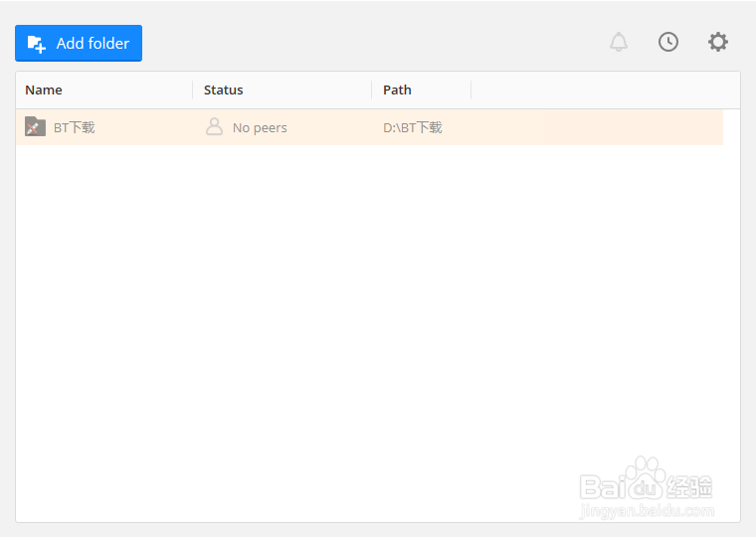The height and width of the screenshot is (537, 756).
Task: Click the Add folder button
Action: [79, 43]
